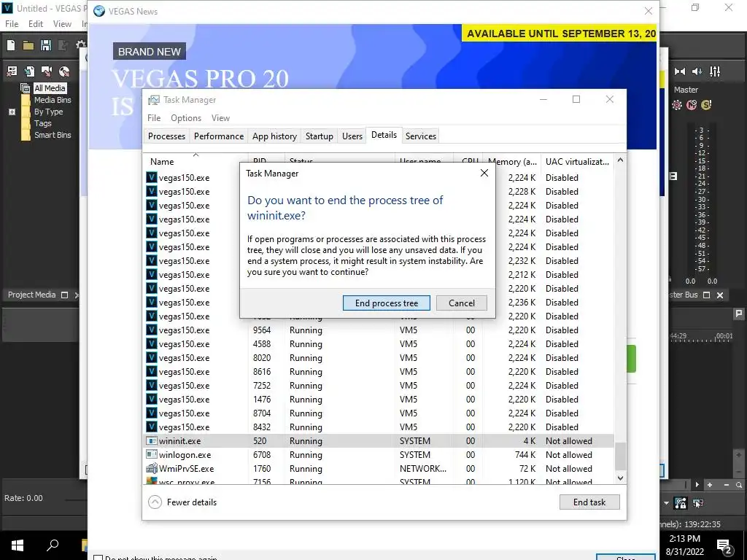Click the zoom in plus icon on timeline
The height and width of the screenshot is (560, 747).
coord(710,485)
